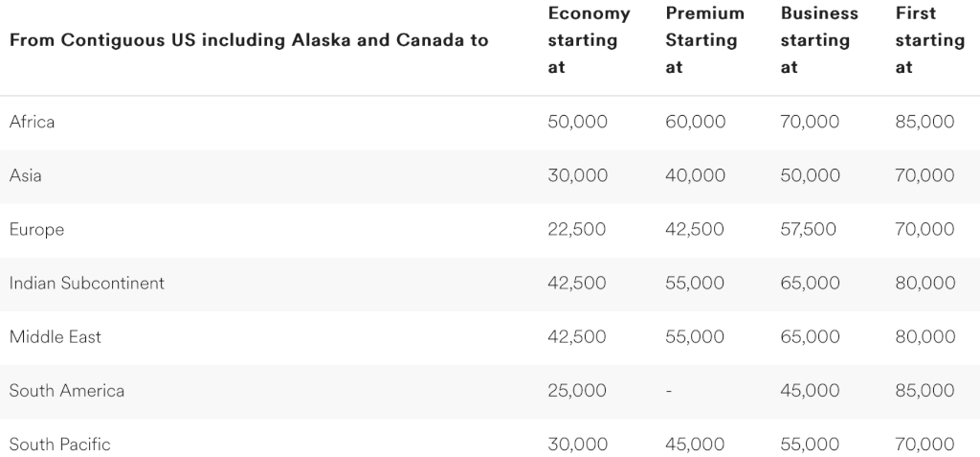
Task: Select the South America row label
Action: coord(67,390)
